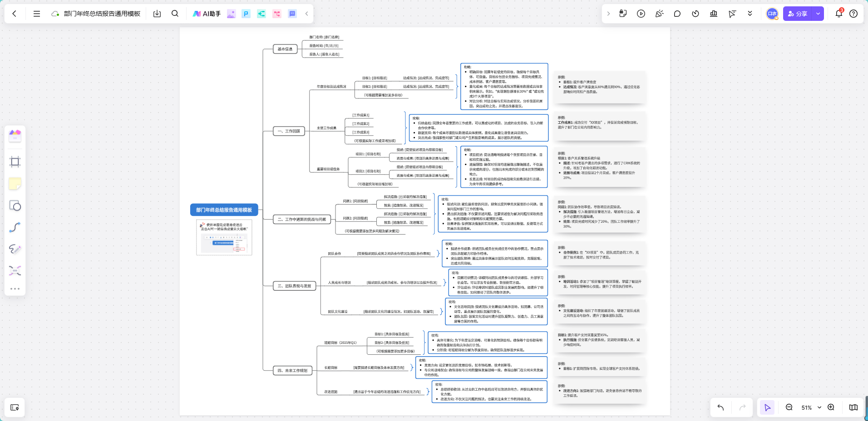Open the search magnifier icon
This screenshot has height=421, width=868.
click(175, 14)
